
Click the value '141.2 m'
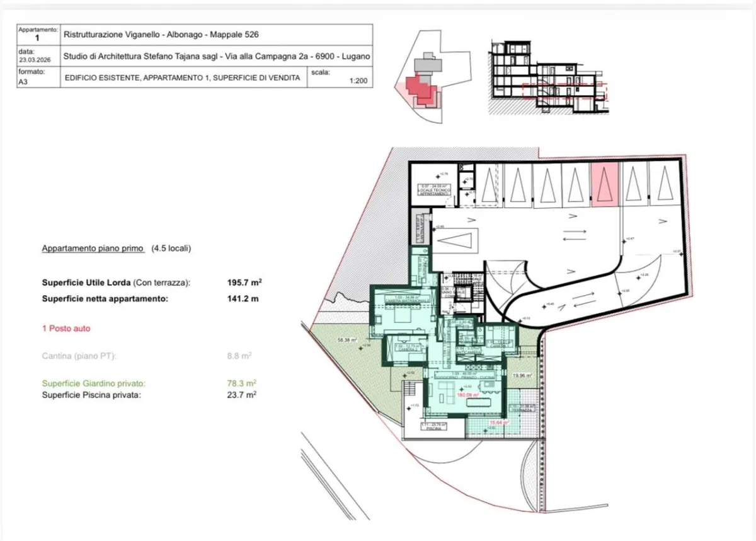243,300
